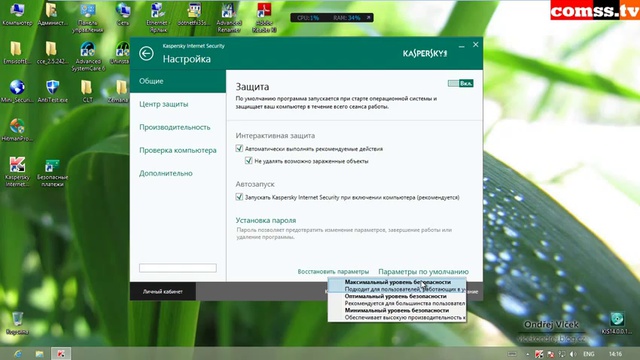
Task: Select the KIS14.0.0.1 disc icon on desktop
Action: (x=617, y=323)
